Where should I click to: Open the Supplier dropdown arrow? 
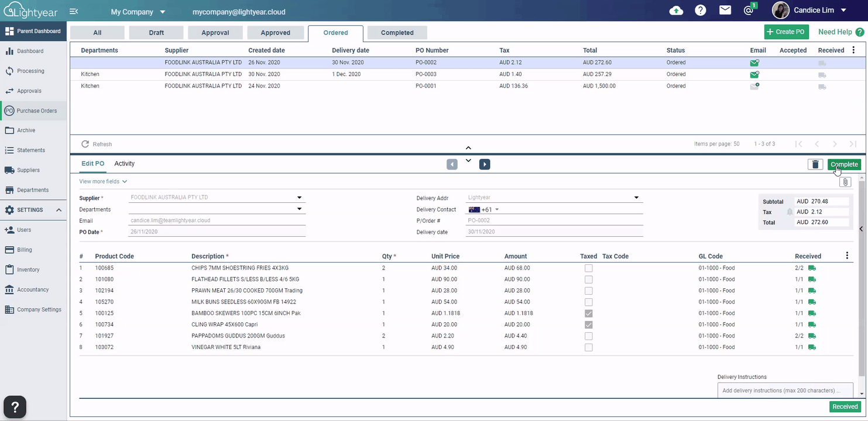299,198
